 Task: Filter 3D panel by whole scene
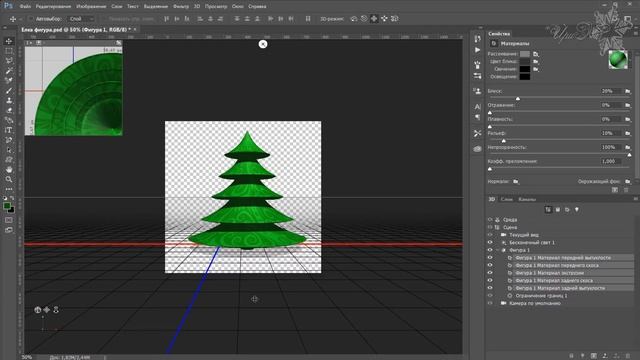[548, 209]
